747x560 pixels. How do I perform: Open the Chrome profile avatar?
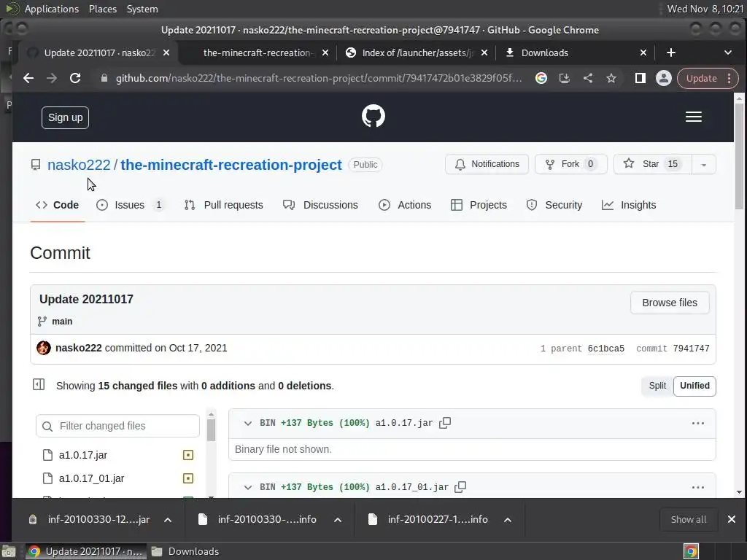(664, 78)
